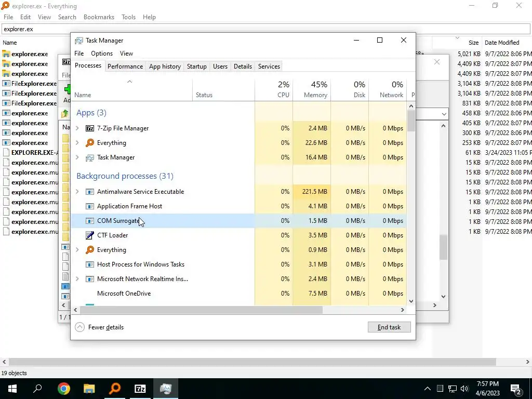Click the volume speaker tray icon

tap(464, 389)
